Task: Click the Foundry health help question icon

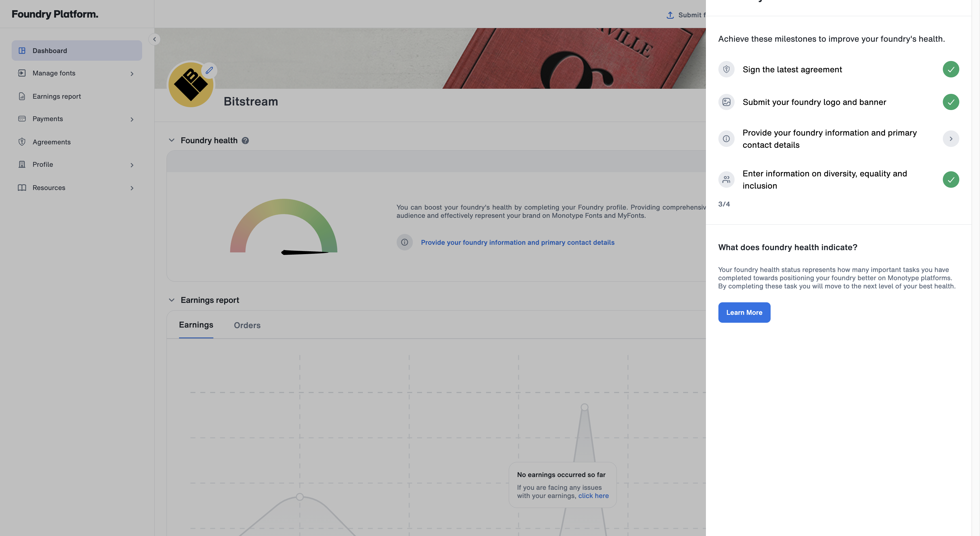Action: click(x=245, y=141)
